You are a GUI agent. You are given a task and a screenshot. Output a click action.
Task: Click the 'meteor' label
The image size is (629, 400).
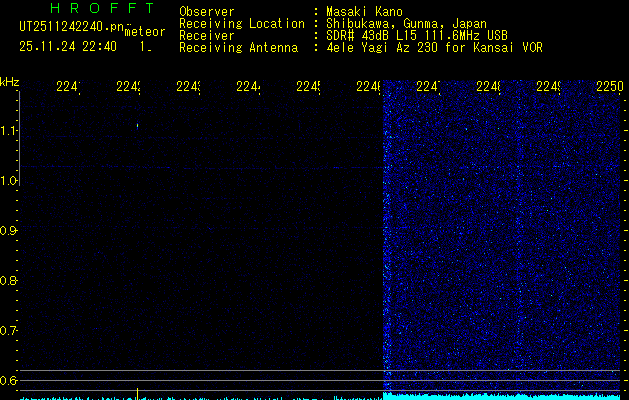pos(145,32)
